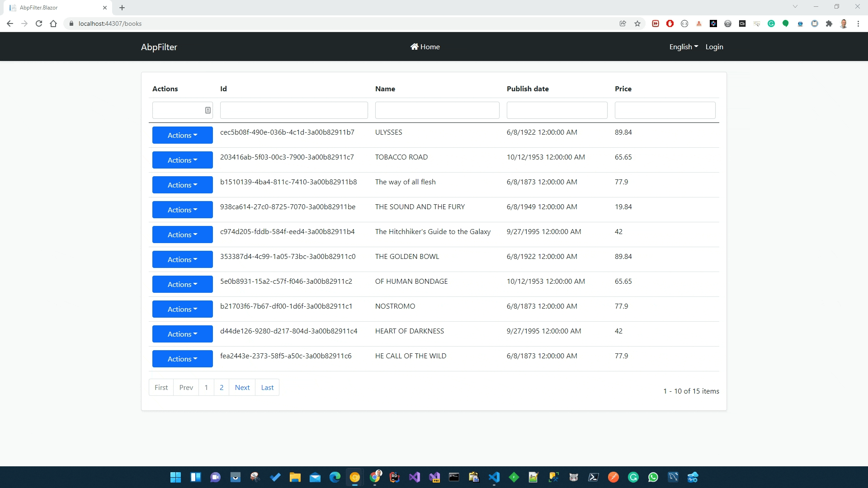The width and height of the screenshot is (868, 488).
Task: Click the Last page link
Action: point(267,387)
